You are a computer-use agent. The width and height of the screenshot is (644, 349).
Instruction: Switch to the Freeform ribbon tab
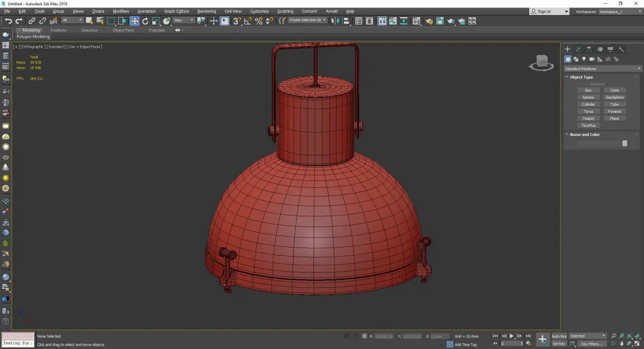click(x=58, y=30)
